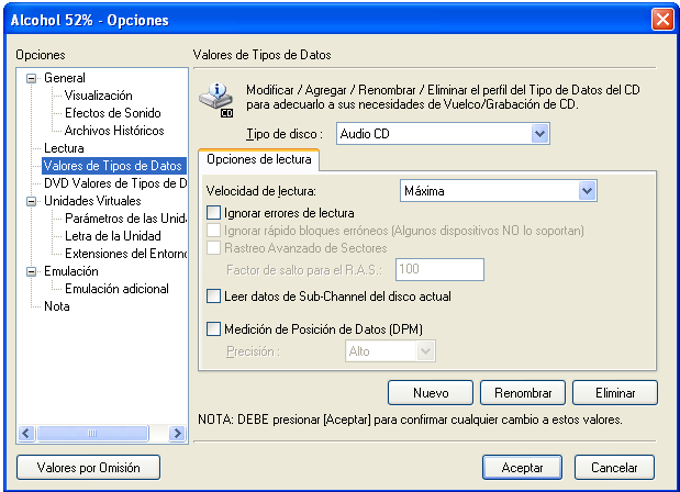This screenshot has height=492, width=680.
Task: Close the Alcohol 52% Opciones window
Action: point(662,20)
